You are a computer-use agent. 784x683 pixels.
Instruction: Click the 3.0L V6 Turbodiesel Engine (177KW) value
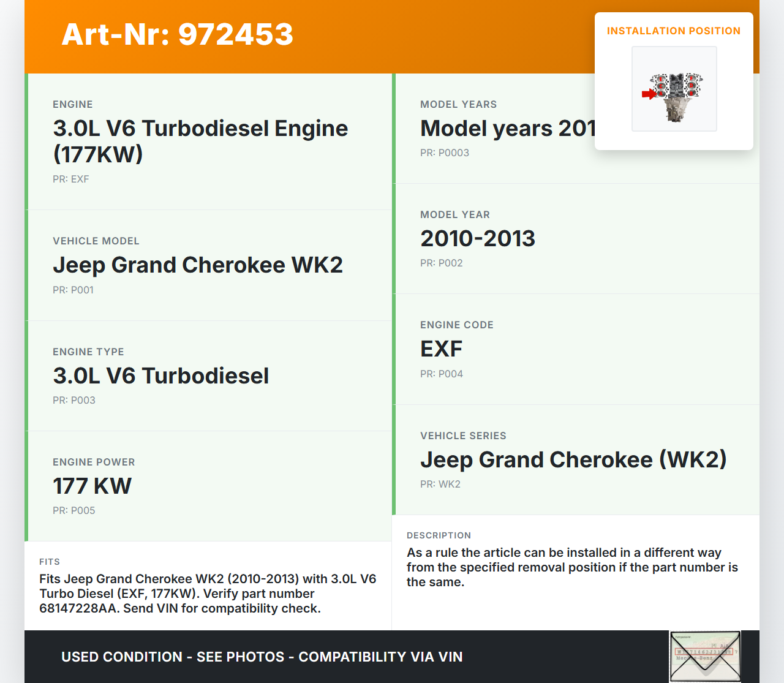[200, 141]
